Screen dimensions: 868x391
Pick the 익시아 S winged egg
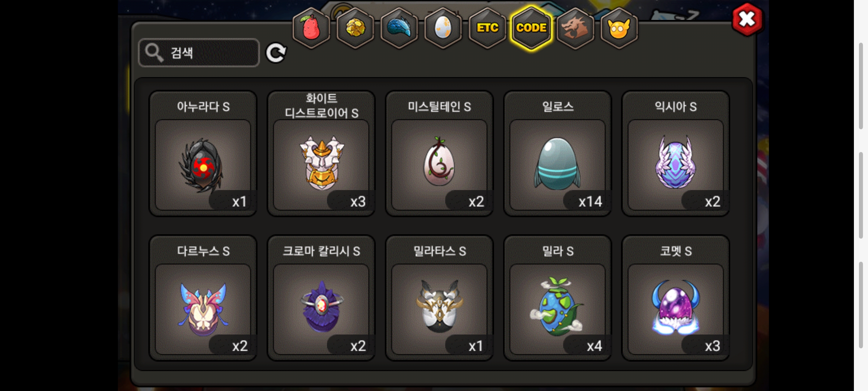click(676, 154)
